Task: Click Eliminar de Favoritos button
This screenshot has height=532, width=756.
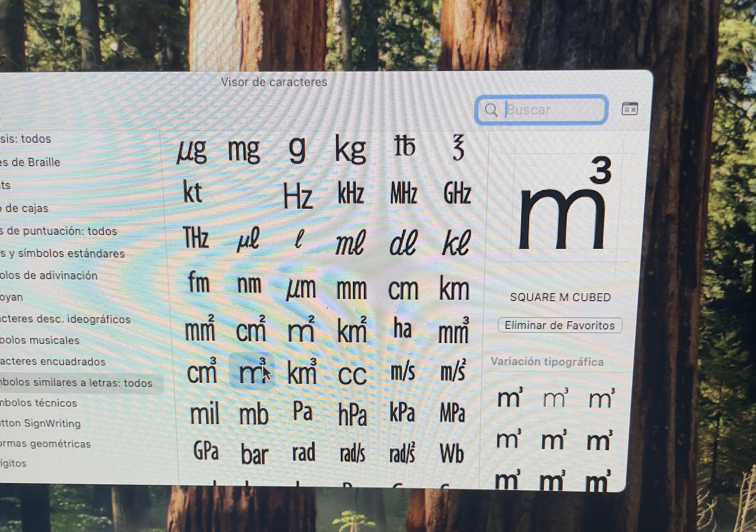Action: click(x=559, y=325)
